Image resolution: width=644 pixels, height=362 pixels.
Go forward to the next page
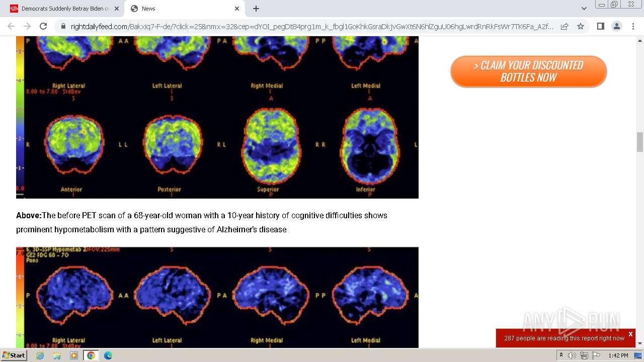coord(27,26)
